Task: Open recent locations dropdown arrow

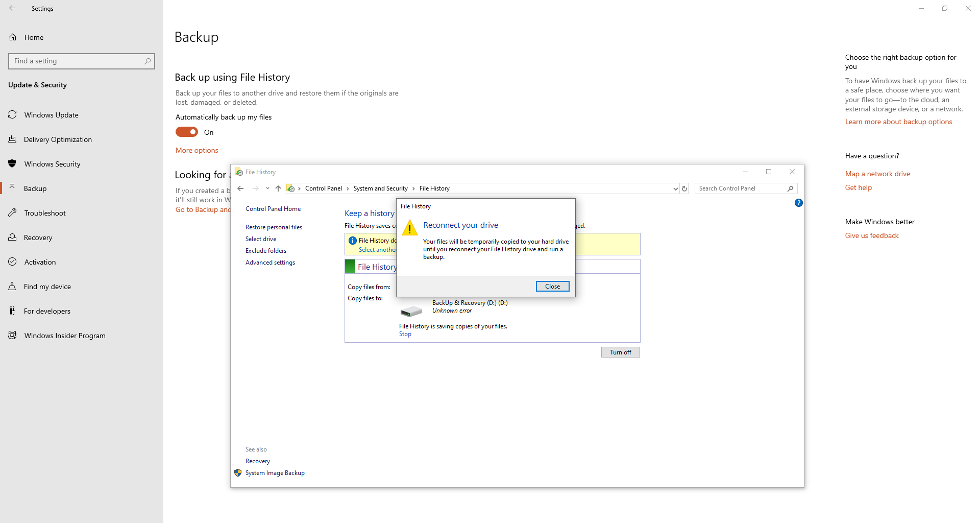Action: 267,188
